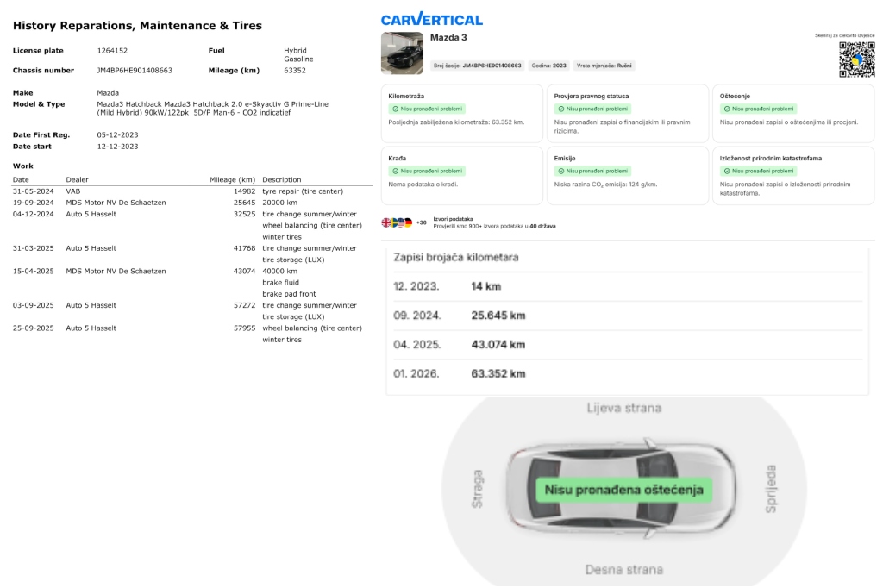
Task: Click the carVertical logo
Action: click(431, 19)
